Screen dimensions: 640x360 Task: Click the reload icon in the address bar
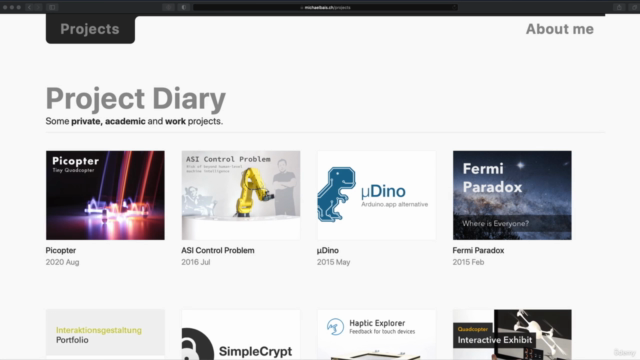454,7
